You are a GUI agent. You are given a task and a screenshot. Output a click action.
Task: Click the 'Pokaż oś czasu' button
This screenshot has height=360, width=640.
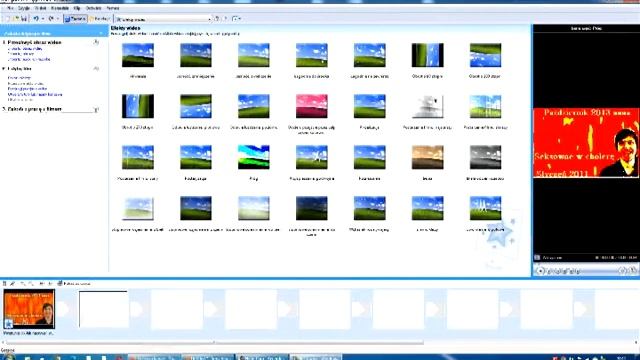point(74,283)
